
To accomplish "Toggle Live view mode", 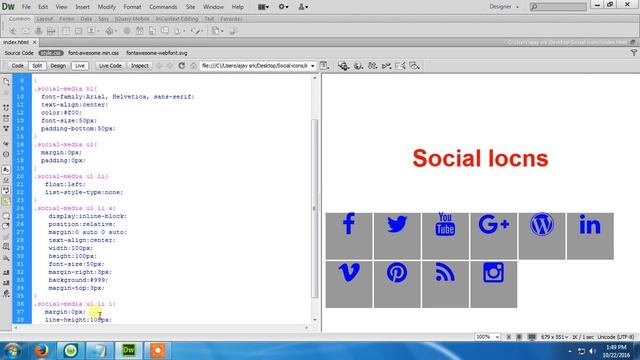I will (x=80, y=66).
